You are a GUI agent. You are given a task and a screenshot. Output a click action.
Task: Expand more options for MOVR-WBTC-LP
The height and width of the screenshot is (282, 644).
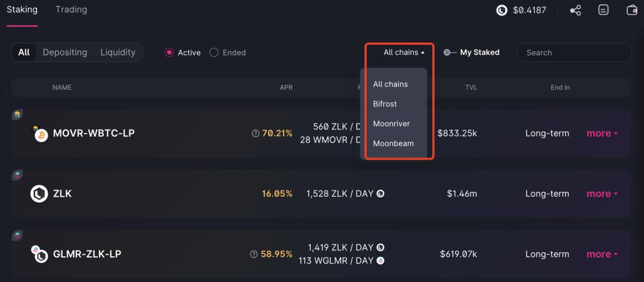pos(602,134)
